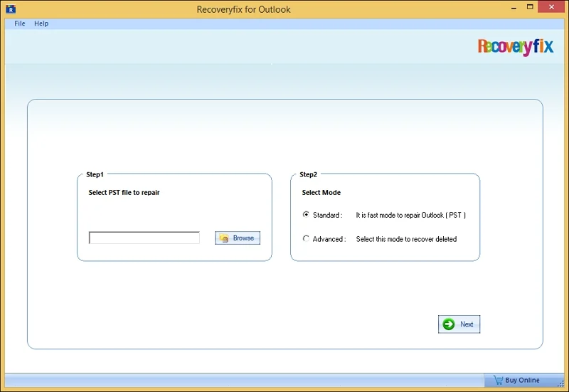Image resolution: width=569 pixels, height=392 pixels.
Task: Click the shopping cart icon
Action: pos(498,380)
